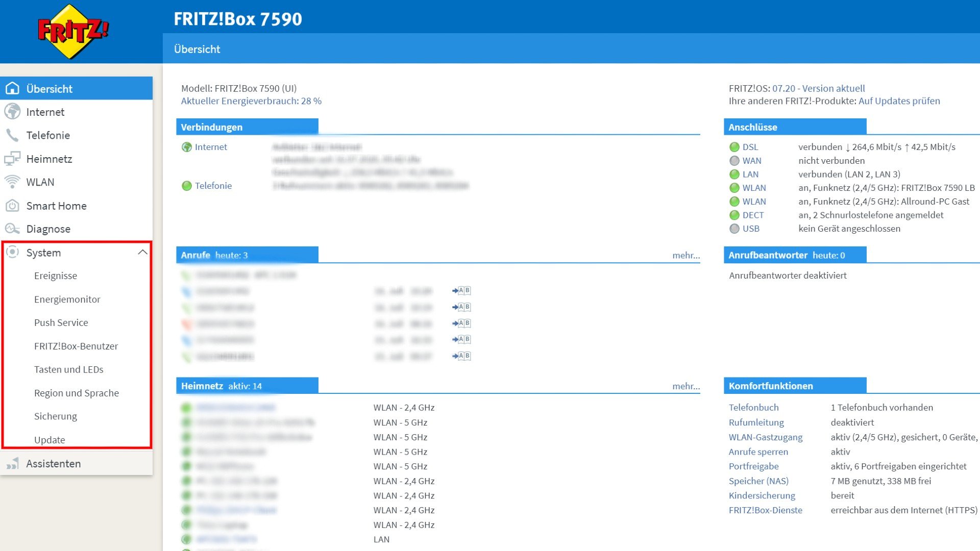Click the gray WAN status LED

pyautogui.click(x=734, y=161)
